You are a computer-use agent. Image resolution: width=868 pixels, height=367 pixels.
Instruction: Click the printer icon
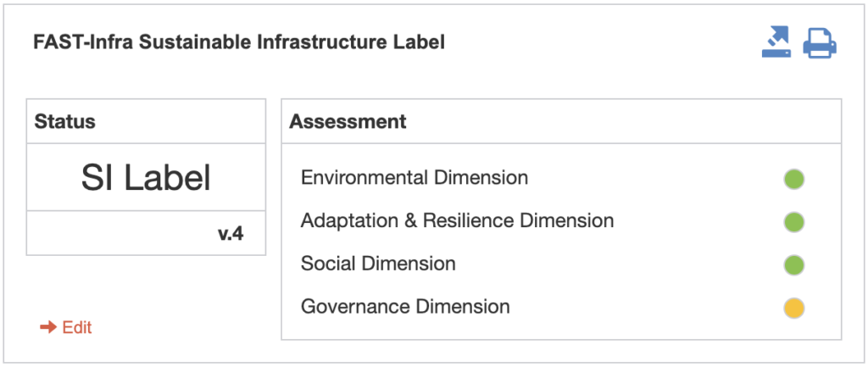(x=820, y=43)
